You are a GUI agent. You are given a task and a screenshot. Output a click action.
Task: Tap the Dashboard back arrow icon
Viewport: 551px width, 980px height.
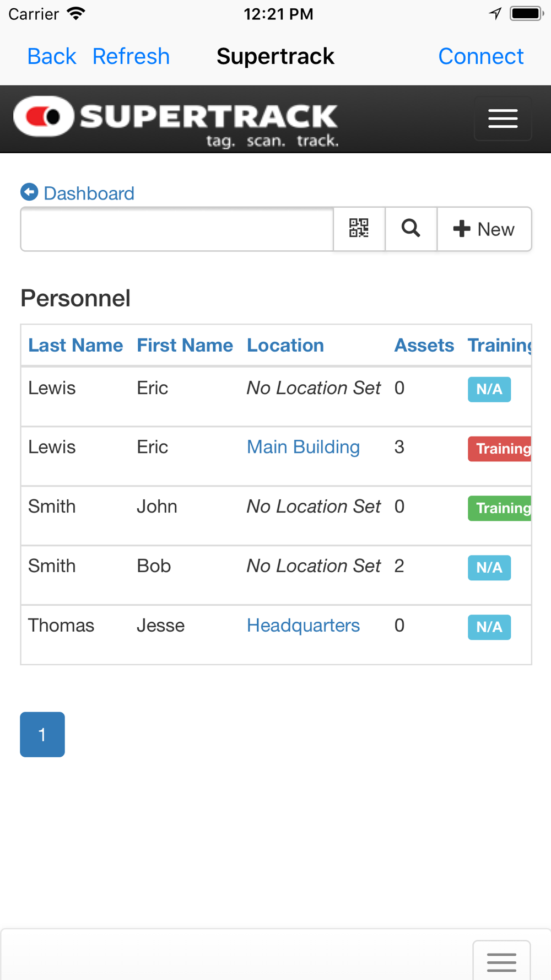pyautogui.click(x=29, y=192)
